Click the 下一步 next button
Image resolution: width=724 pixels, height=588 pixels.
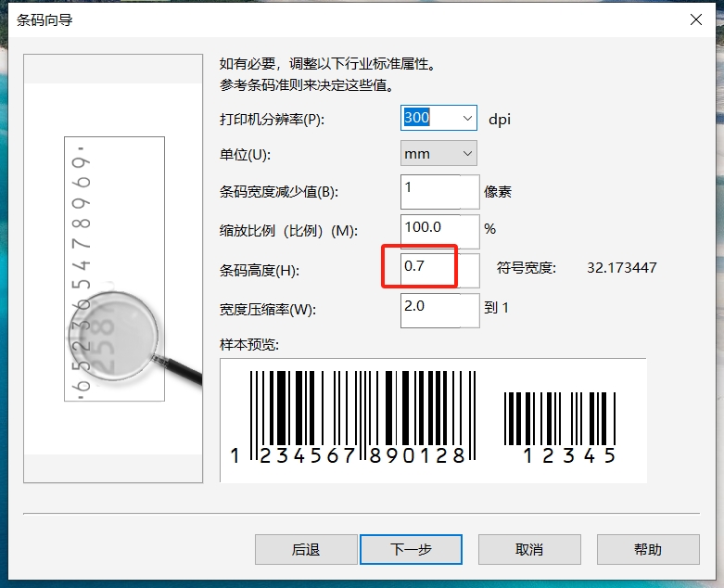coord(411,550)
